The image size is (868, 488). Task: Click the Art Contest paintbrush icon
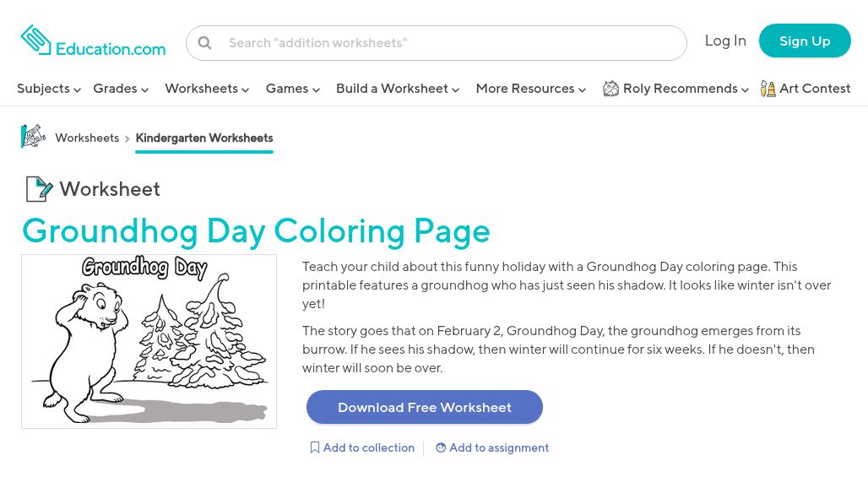tap(768, 89)
